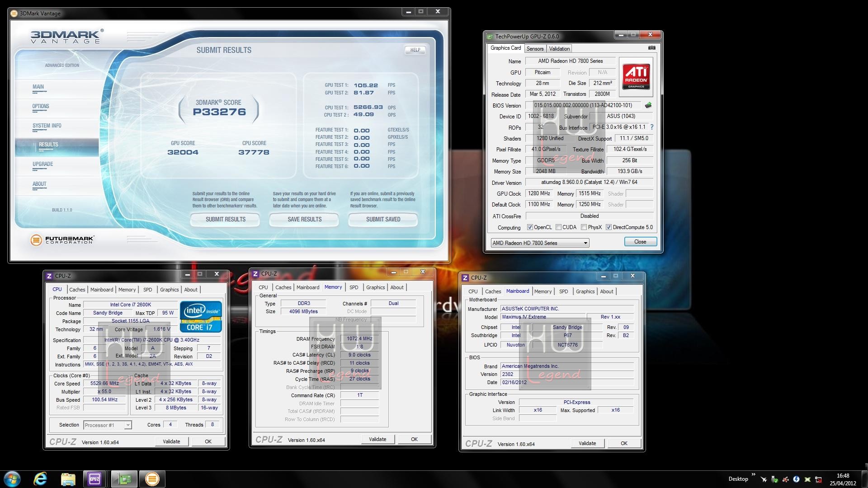Click the GPU Clock 1280 MHz field
This screenshot has width=868, height=488.
539,193
